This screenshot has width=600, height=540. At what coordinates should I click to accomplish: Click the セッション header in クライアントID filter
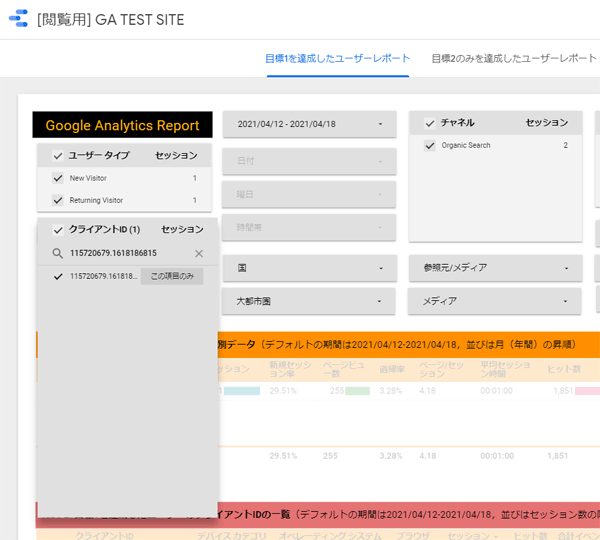tap(183, 229)
